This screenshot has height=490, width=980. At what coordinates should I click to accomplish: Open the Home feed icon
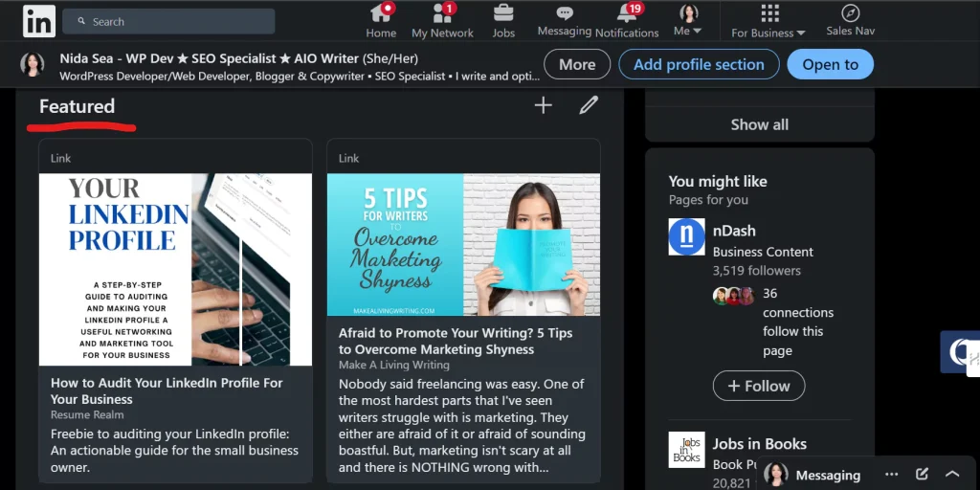click(x=381, y=12)
